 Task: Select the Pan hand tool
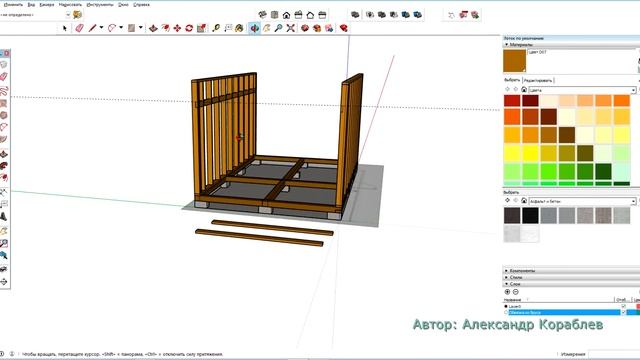click(267, 28)
